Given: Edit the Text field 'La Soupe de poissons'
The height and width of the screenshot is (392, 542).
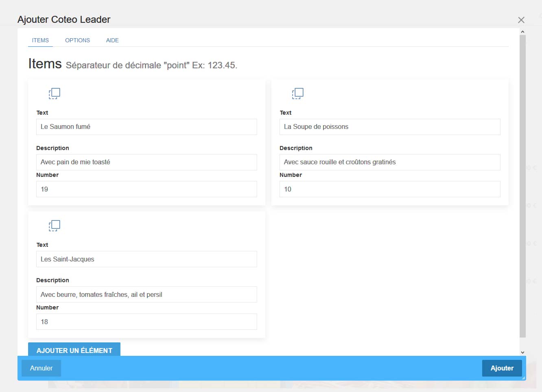Looking at the screenshot, I should (390, 127).
